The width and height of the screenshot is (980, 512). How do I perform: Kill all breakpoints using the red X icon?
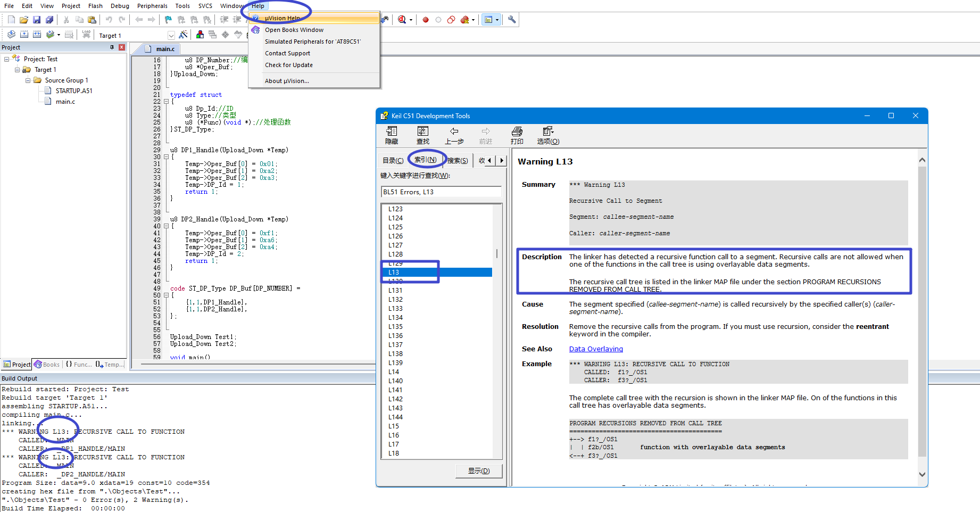pyautogui.click(x=465, y=20)
